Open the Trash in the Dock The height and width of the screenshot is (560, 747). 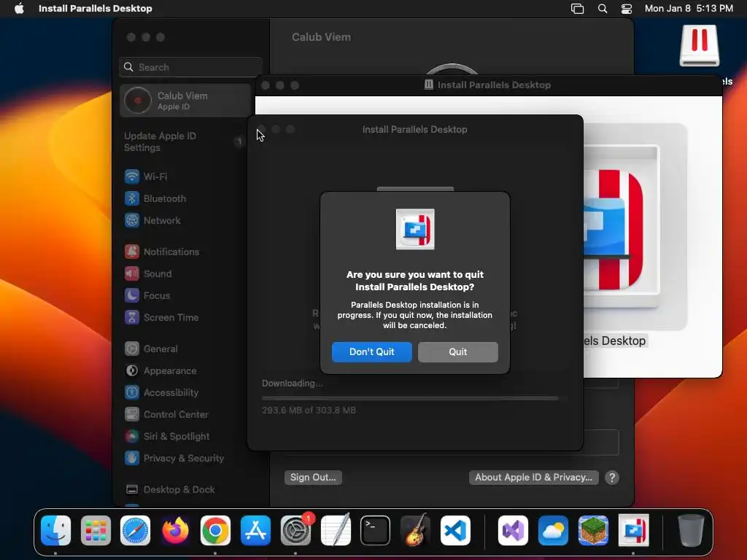point(691,531)
